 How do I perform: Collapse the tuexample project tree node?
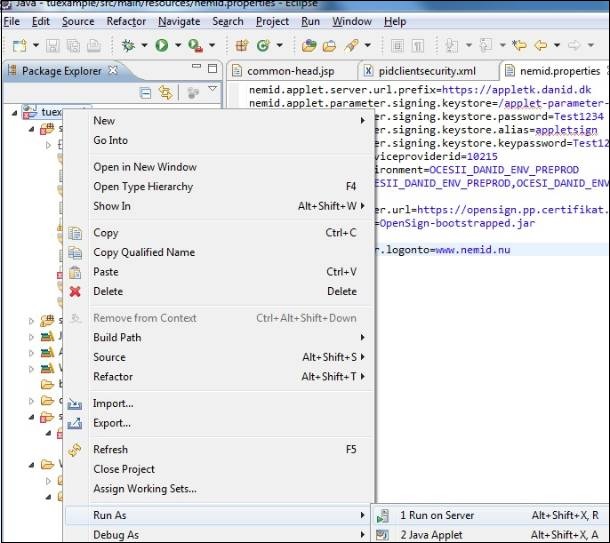pos(14,113)
